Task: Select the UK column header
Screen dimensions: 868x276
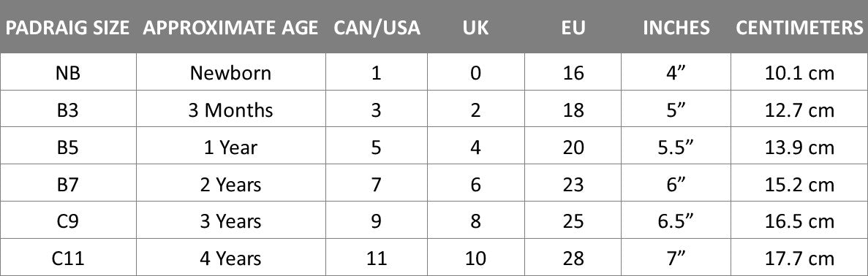Action: [475, 28]
